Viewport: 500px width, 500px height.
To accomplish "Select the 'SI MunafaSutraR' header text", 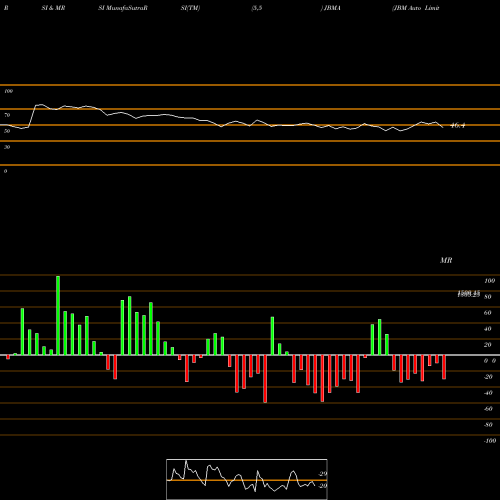I will [x=123, y=8].
